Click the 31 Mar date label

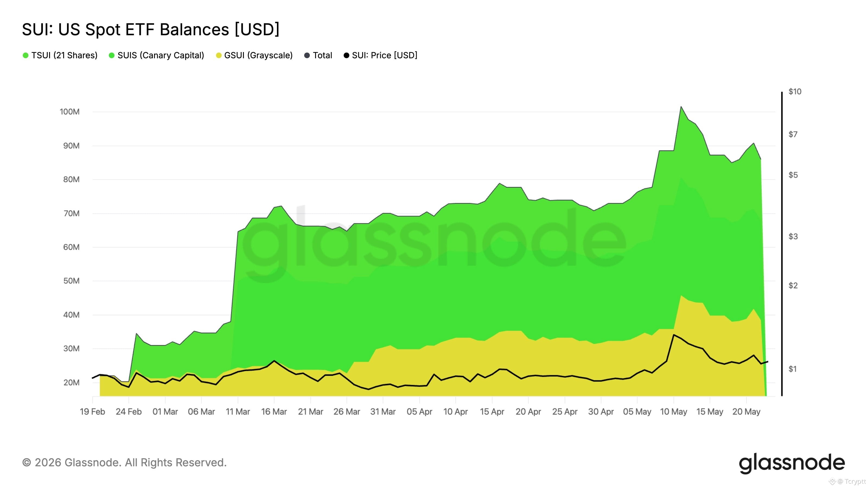(x=383, y=412)
